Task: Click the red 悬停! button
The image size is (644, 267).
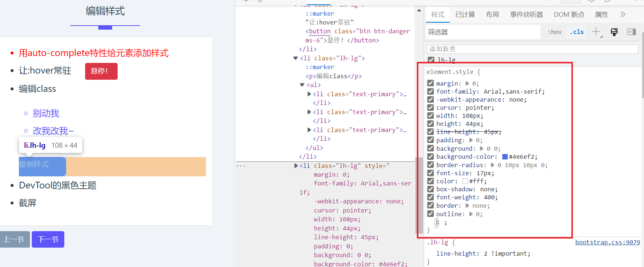Action: pos(101,71)
